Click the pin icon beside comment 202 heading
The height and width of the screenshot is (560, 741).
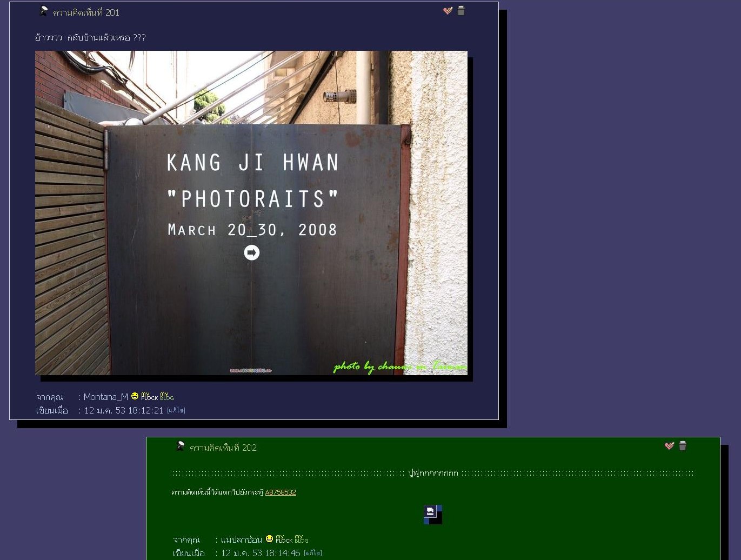coord(181,446)
